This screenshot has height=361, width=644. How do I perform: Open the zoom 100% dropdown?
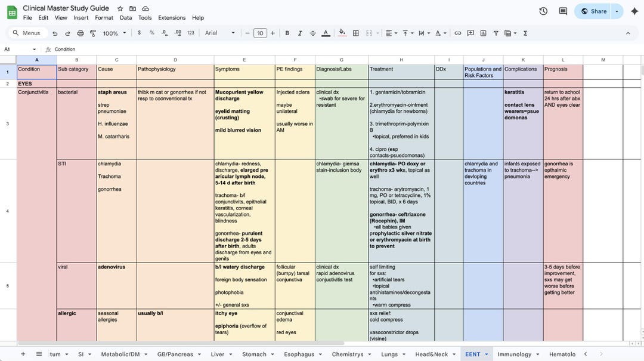pyautogui.click(x=114, y=33)
